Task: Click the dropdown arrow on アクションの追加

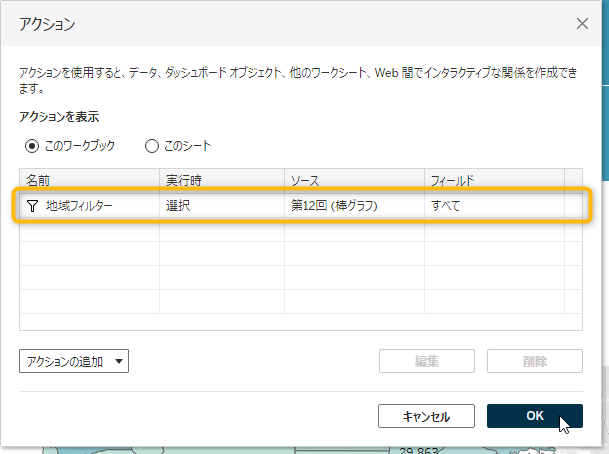Action: (x=120, y=362)
